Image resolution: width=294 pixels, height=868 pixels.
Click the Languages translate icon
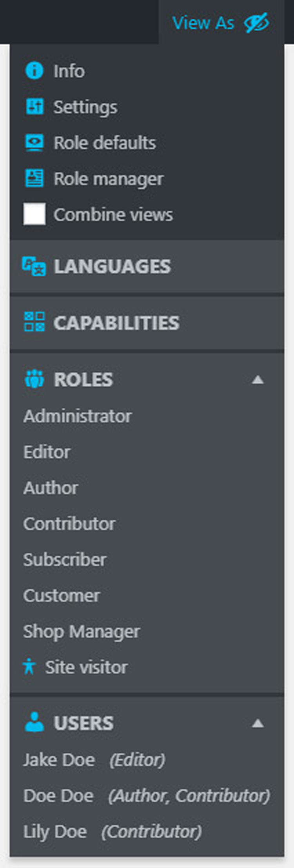point(34,266)
